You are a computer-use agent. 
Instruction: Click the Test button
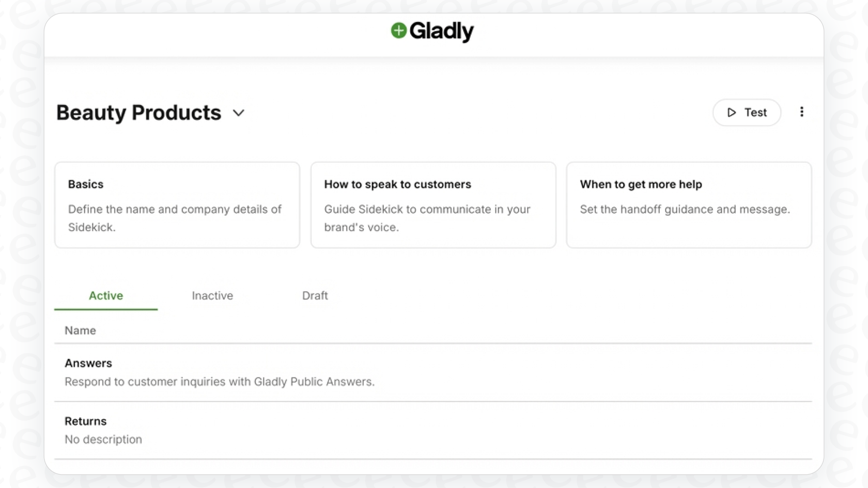point(747,112)
